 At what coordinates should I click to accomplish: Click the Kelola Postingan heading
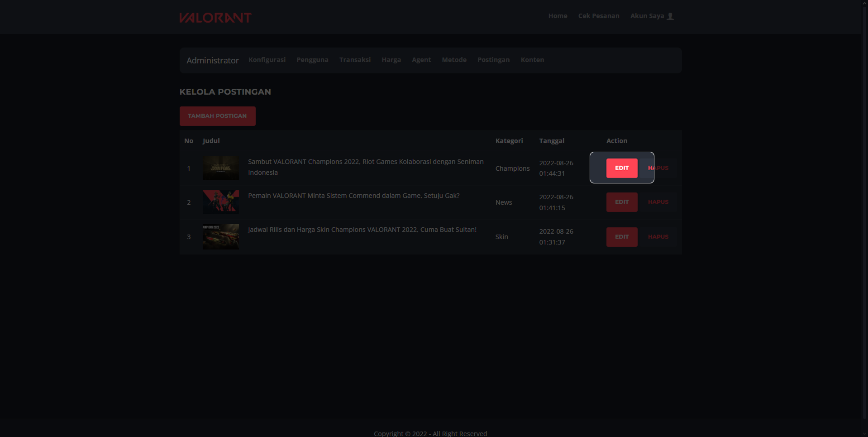(225, 92)
